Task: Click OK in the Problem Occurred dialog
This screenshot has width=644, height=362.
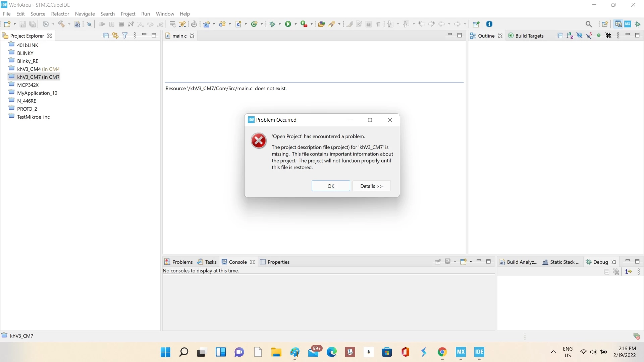Action: pos(331,186)
